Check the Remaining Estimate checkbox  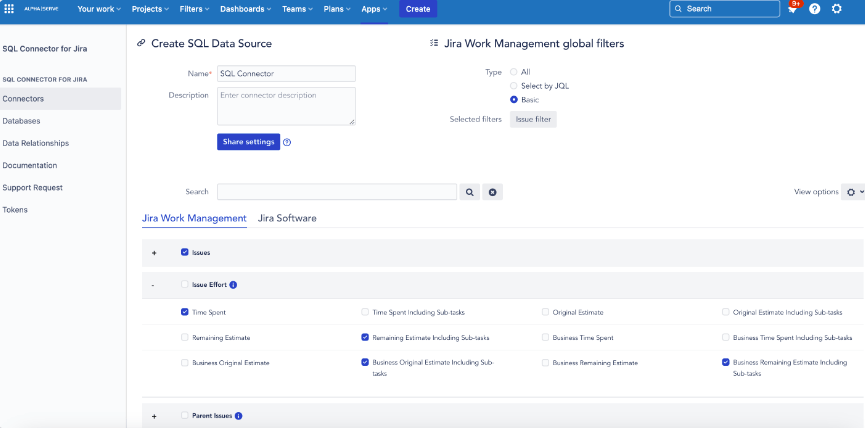[185, 337]
